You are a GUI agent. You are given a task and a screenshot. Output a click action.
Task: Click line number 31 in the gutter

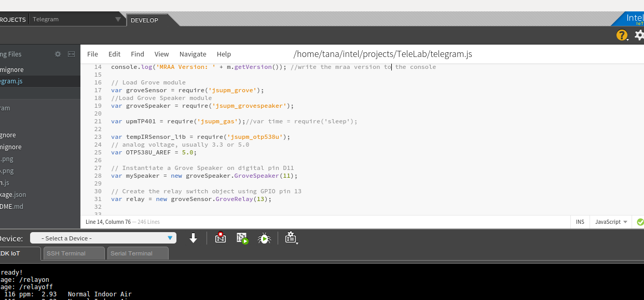[x=98, y=199]
